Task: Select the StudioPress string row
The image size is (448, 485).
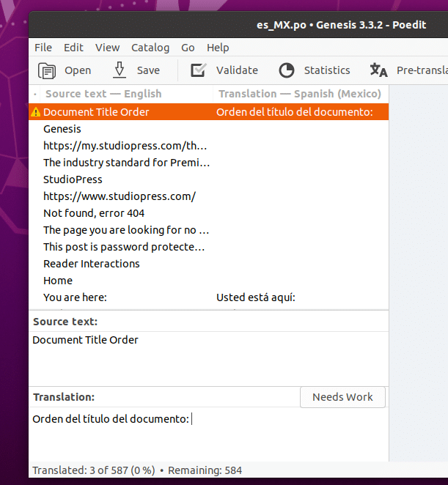Action: pyautogui.click(x=209, y=179)
